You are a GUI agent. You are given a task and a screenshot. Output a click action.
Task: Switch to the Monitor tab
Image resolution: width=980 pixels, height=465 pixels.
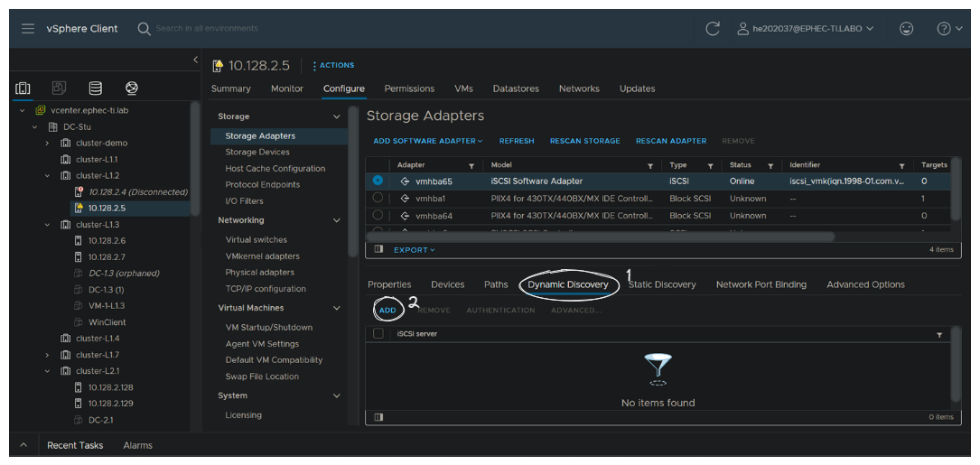click(x=287, y=88)
